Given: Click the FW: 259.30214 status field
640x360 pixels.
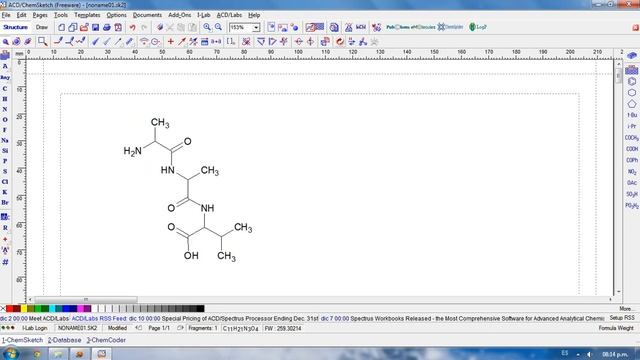Looking at the screenshot, I should (x=283, y=328).
